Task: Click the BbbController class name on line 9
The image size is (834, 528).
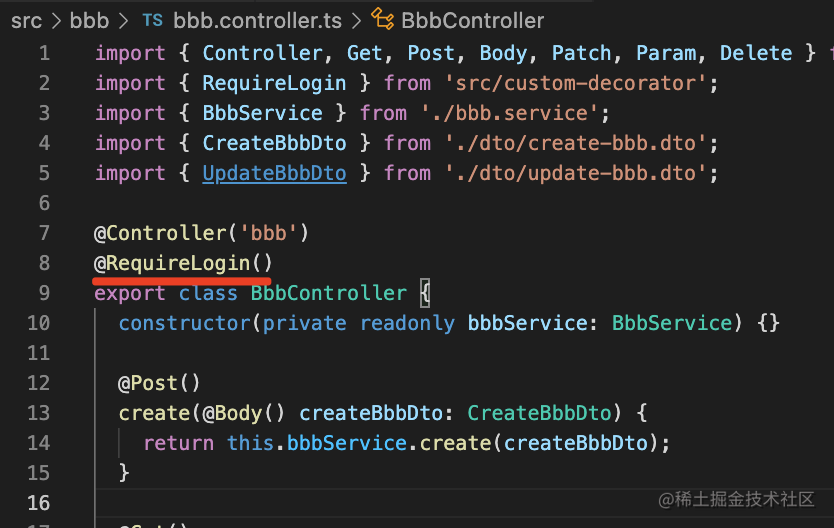Action: pyautogui.click(x=328, y=293)
